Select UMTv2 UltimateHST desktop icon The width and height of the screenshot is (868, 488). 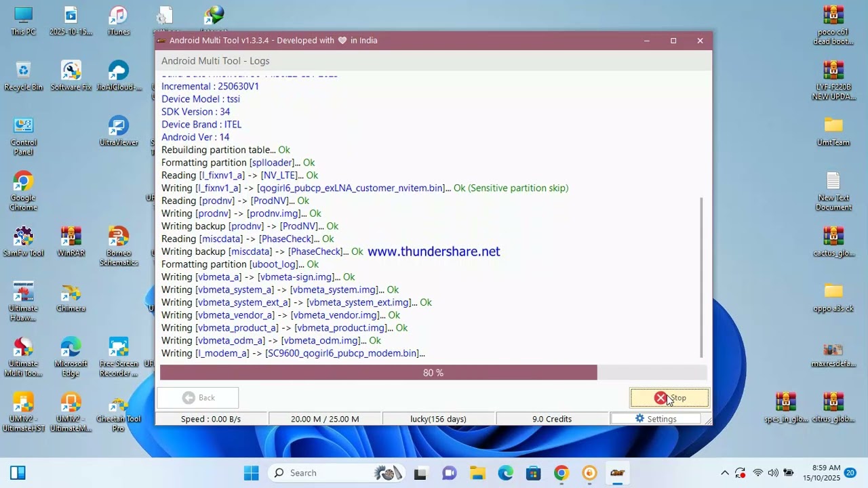pos(23,412)
